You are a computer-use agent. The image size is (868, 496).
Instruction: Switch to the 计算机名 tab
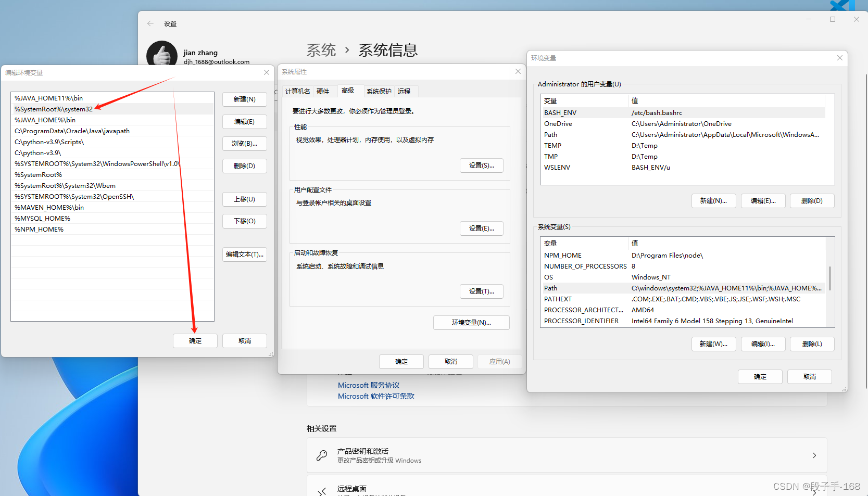[297, 91]
